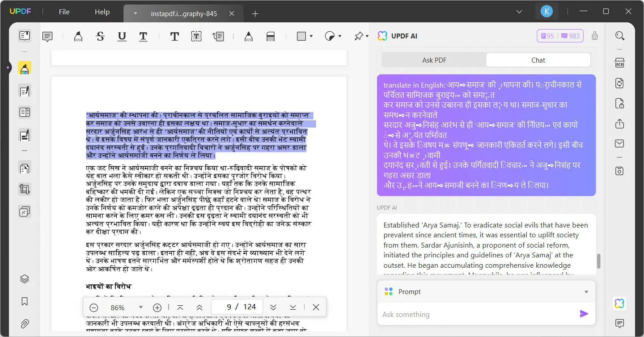
Task: Run OCR text recognition
Action: (619, 63)
